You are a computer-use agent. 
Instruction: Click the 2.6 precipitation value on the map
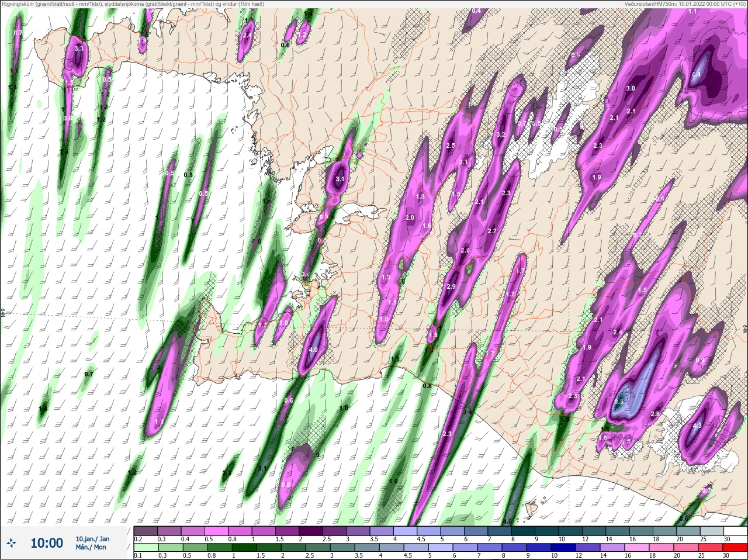[465, 250]
